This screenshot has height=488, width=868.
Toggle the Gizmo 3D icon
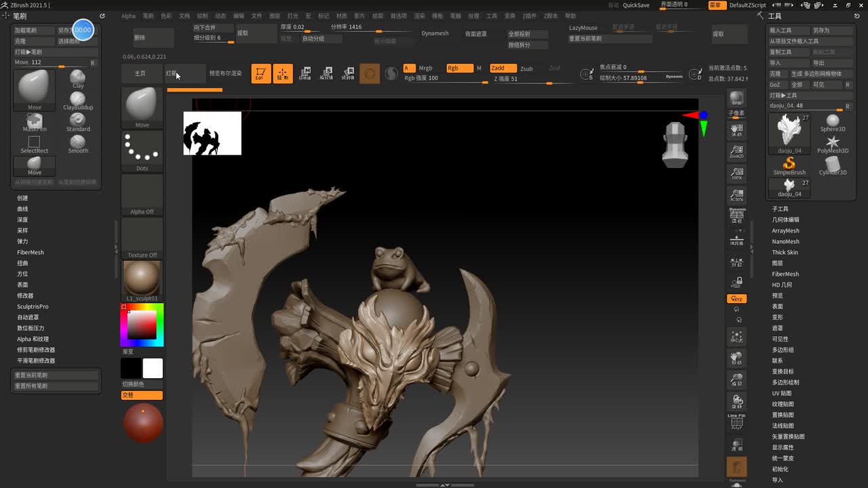coord(370,73)
